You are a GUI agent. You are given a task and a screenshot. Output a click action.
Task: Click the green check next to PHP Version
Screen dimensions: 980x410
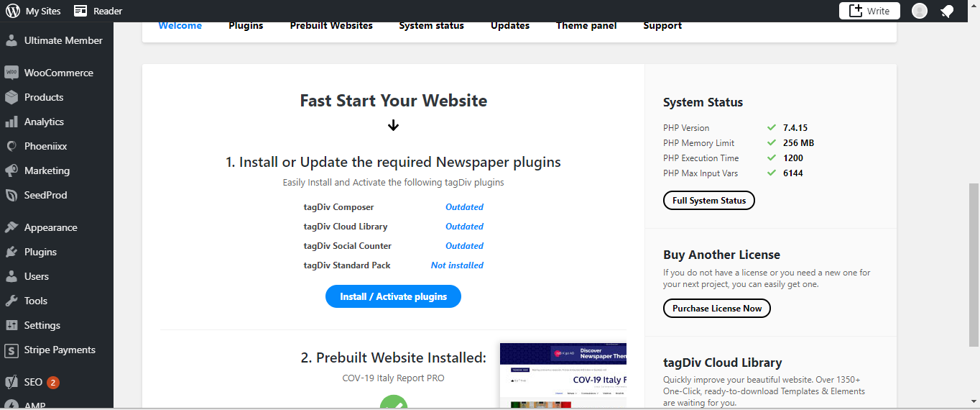coord(772,127)
